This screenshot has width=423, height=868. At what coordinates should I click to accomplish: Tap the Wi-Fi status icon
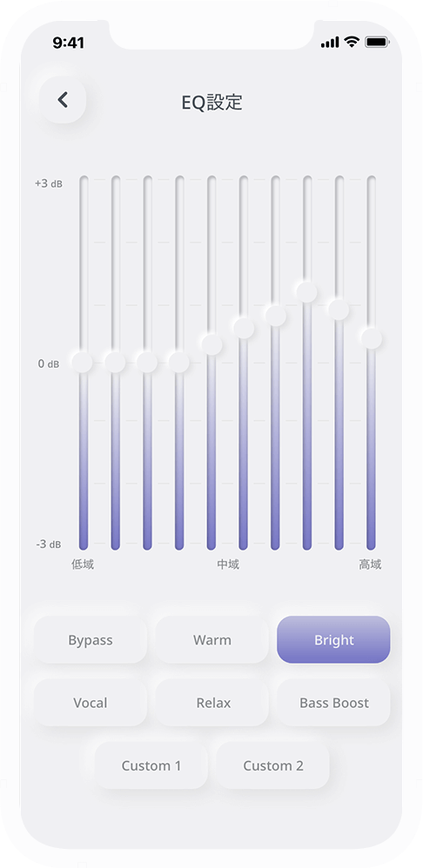point(352,42)
